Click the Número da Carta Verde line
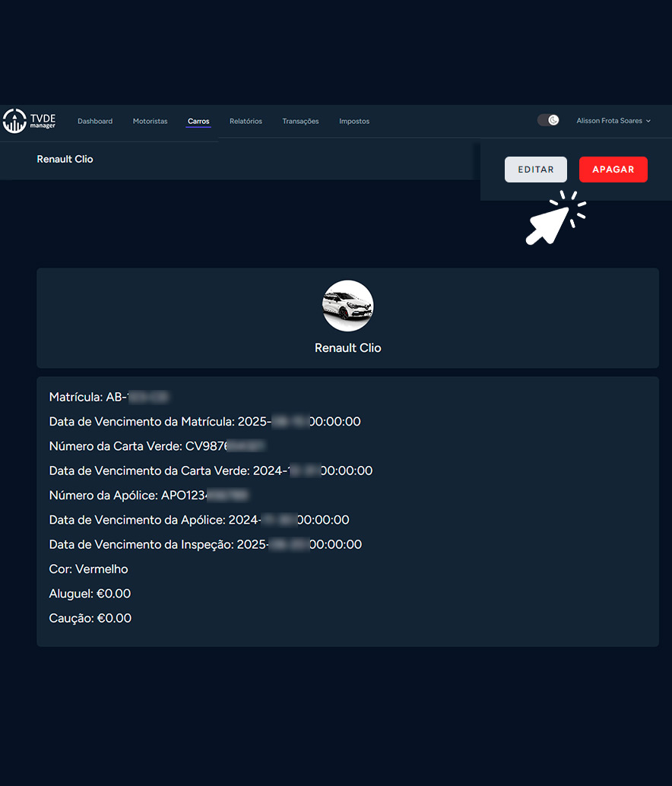This screenshot has width=672, height=786. click(x=157, y=446)
